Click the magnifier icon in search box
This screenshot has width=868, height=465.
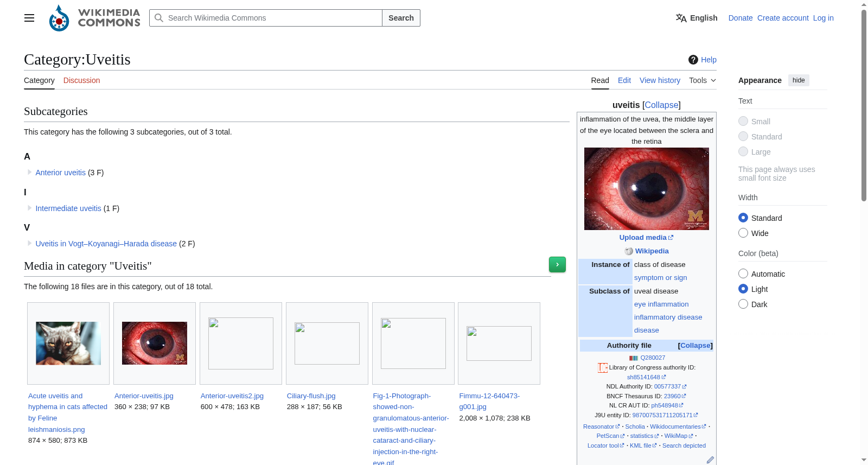click(x=159, y=18)
